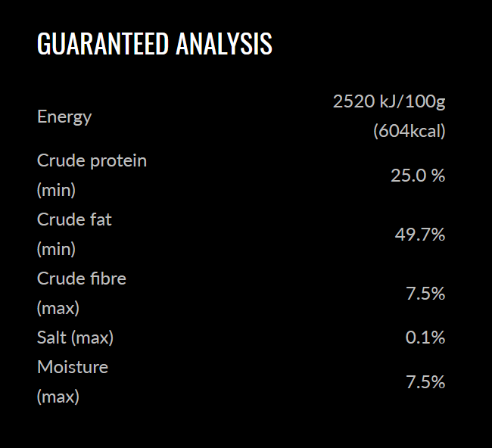Click the 25.0 % protein value
The image size is (492, 448).
coord(418,176)
